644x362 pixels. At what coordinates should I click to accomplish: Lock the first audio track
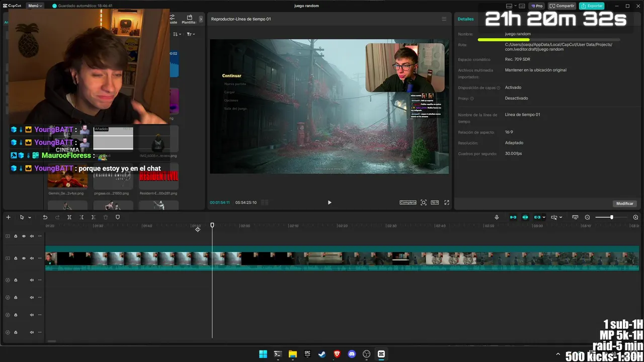pos(16,280)
